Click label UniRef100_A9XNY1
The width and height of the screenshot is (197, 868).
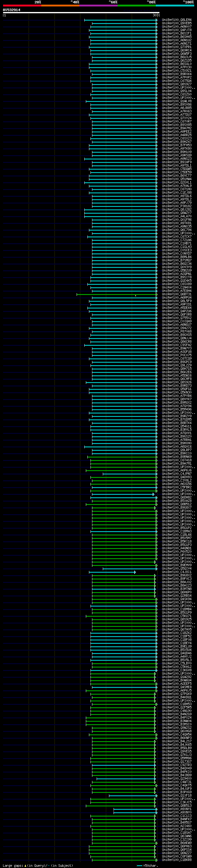pyautogui.click(x=176, y=809)
